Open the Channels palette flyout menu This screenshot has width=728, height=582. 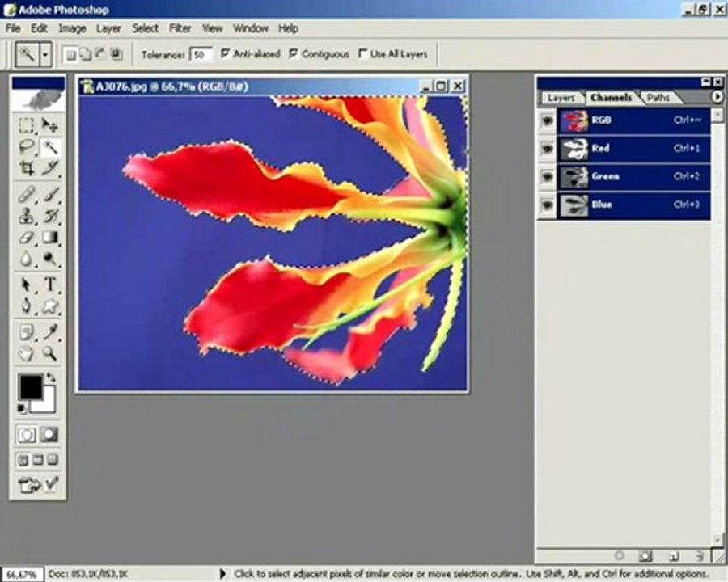717,96
